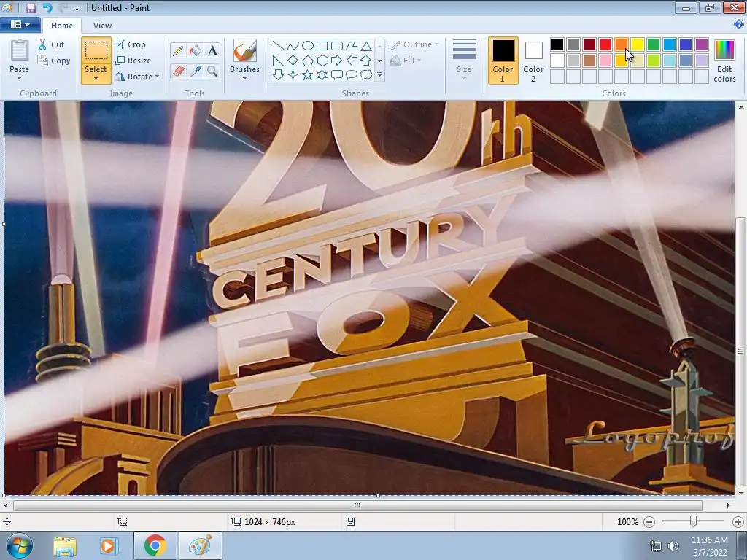Pick the red color swatch

click(605, 44)
